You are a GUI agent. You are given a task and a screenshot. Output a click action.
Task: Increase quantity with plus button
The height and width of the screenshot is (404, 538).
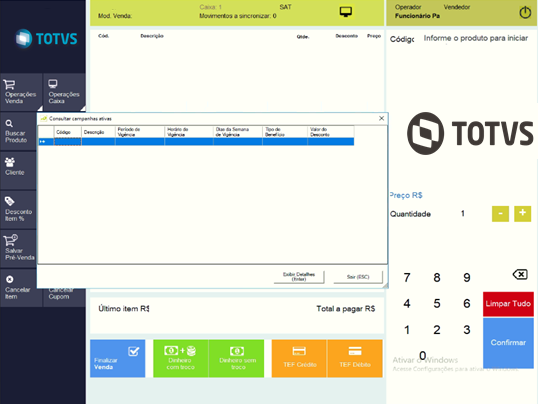[x=522, y=214]
